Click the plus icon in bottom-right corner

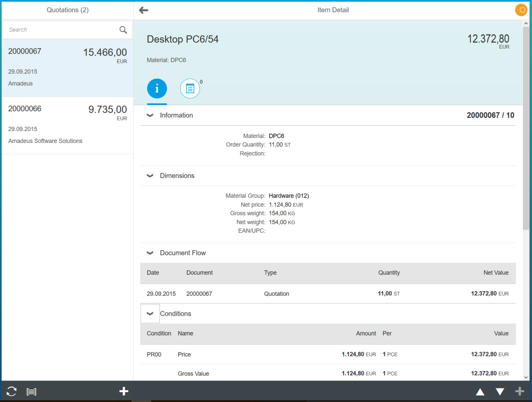point(520,391)
